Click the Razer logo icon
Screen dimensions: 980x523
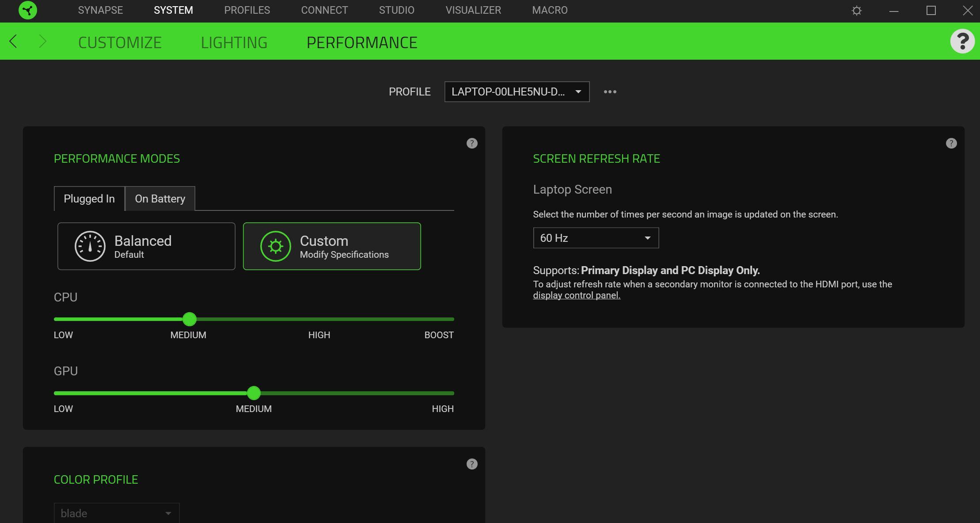coord(28,10)
